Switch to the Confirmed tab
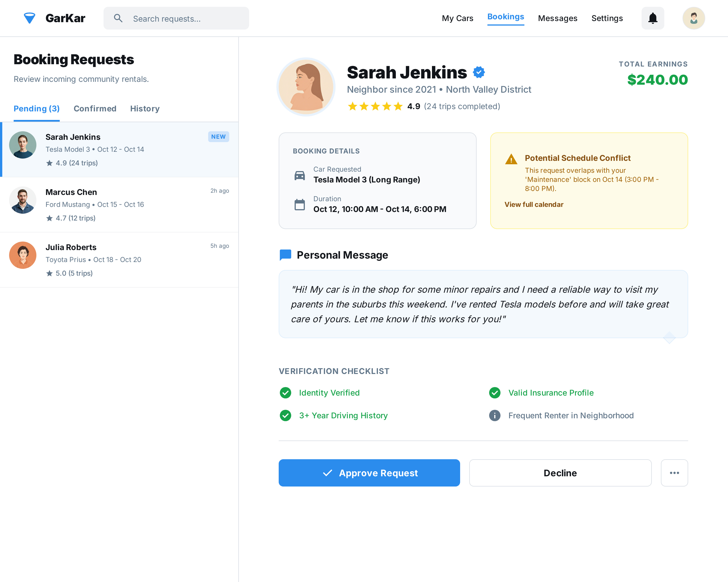This screenshot has height=582, width=728. (95, 109)
